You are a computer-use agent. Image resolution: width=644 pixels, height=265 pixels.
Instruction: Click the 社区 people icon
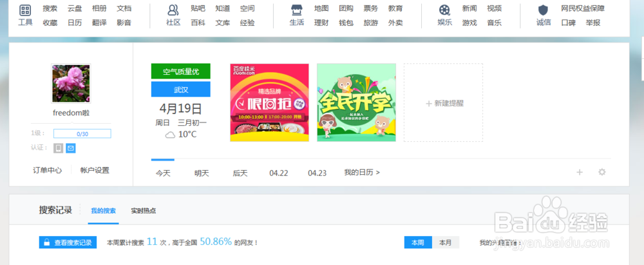[173, 10]
